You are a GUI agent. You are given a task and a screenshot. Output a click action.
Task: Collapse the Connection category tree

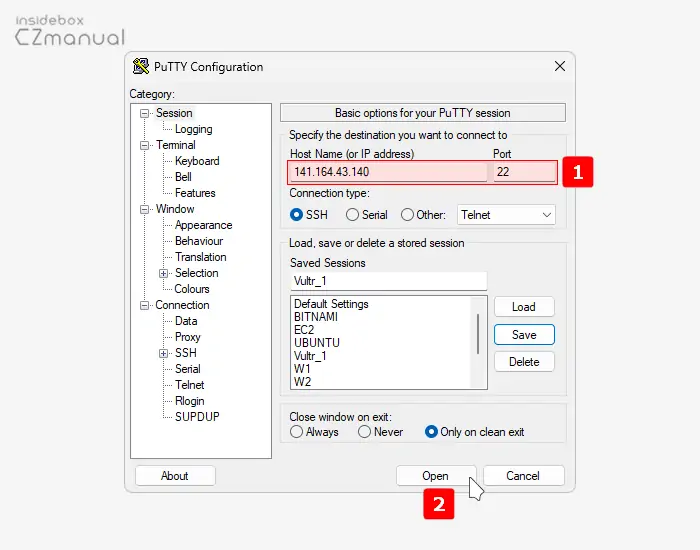tap(145, 305)
